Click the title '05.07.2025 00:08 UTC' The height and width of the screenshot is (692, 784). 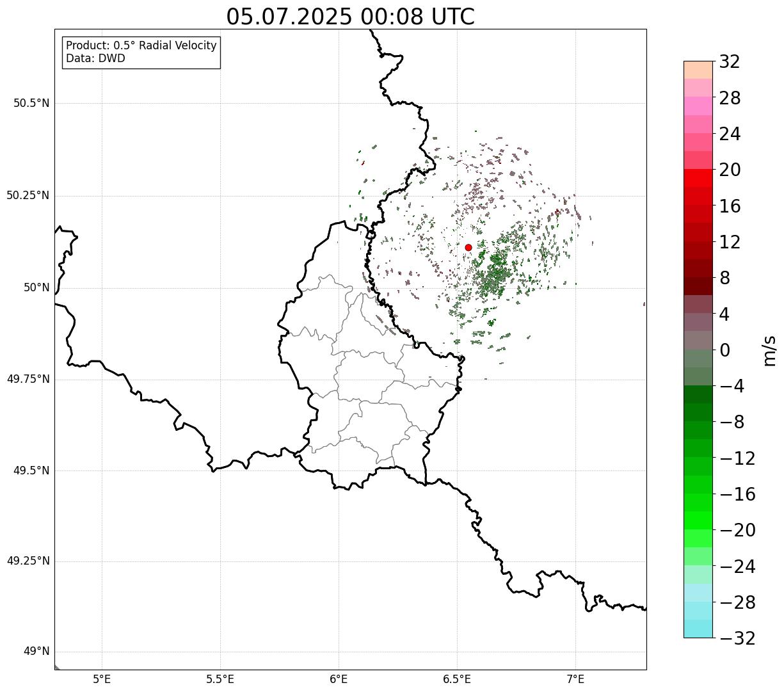point(350,17)
